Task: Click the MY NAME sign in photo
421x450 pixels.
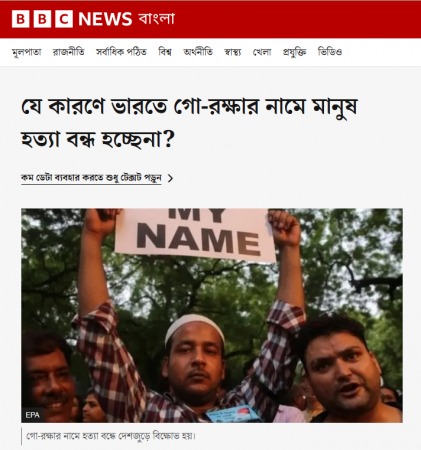Action: 195,234
